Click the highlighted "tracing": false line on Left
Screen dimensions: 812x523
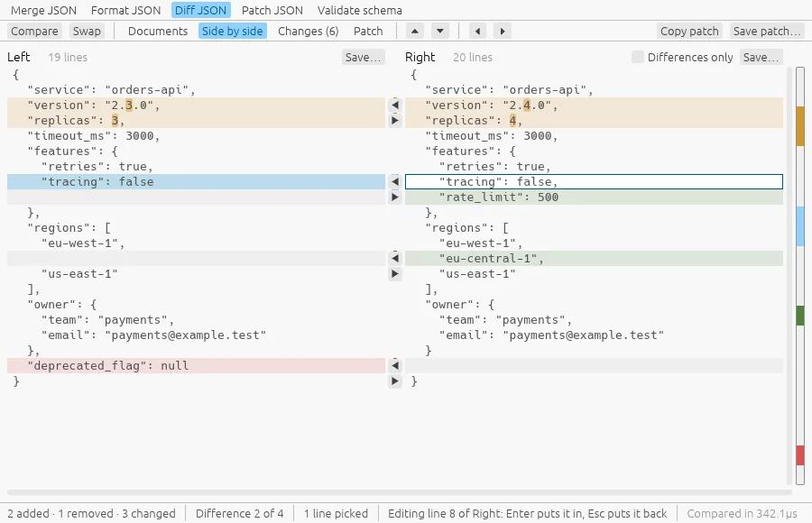197,182
